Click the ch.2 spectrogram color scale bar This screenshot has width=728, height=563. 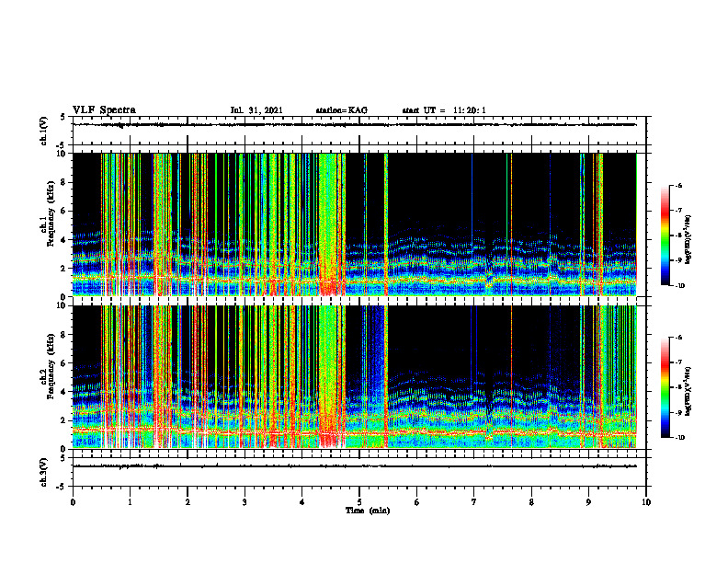point(665,387)
